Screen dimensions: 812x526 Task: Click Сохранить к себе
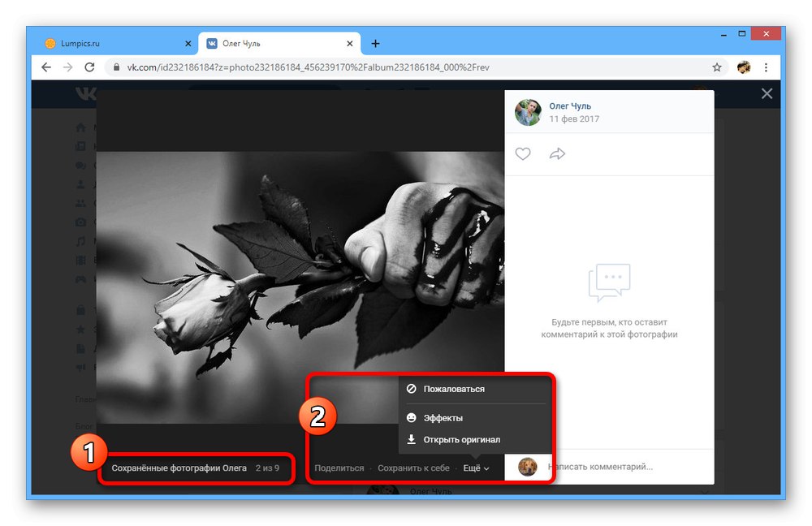pyautogui.click(x=413, y=468)
